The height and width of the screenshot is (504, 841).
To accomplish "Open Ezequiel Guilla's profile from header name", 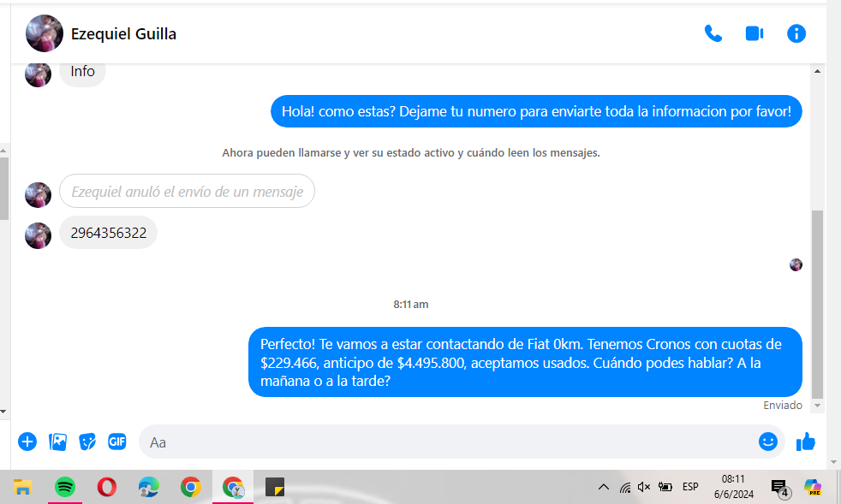I will [x=123, y=34].
